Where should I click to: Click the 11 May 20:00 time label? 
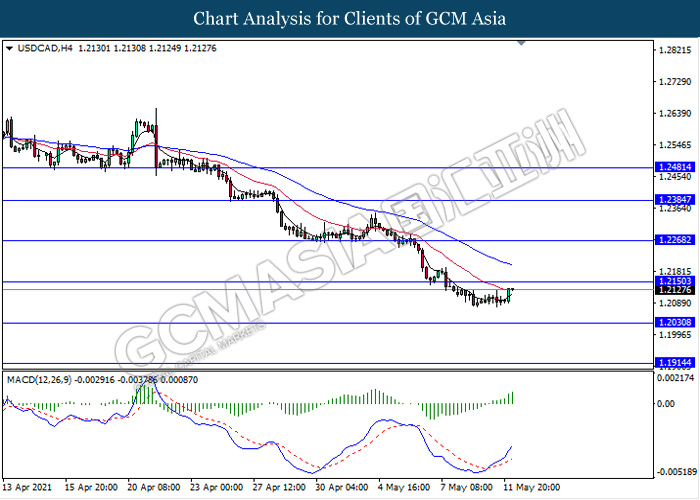click(x=531, y=487)
